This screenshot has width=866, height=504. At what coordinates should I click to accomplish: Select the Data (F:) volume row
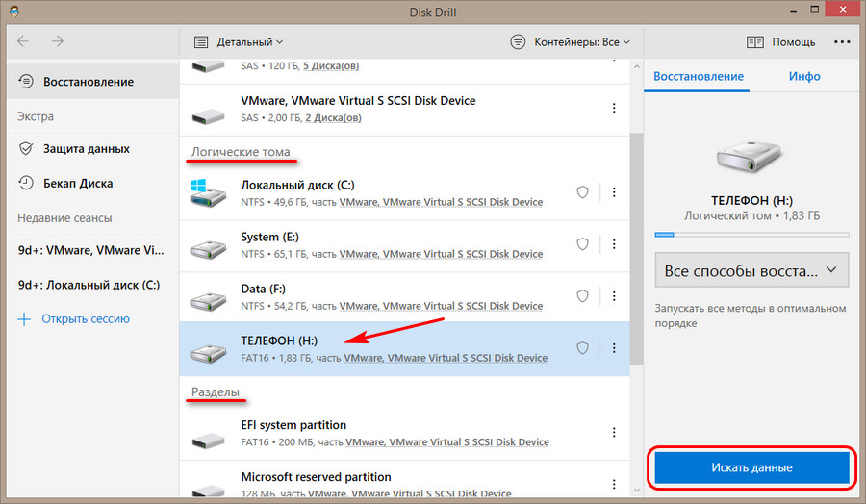pyautogui.click(x=404, y=297)
